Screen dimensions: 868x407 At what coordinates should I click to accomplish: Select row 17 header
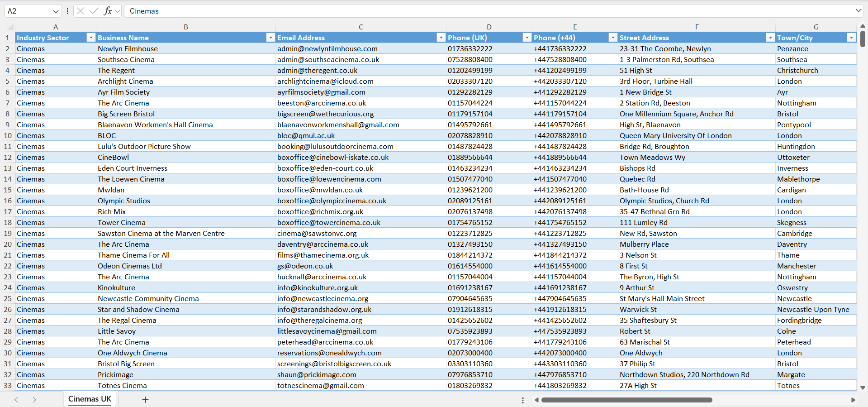8,211
